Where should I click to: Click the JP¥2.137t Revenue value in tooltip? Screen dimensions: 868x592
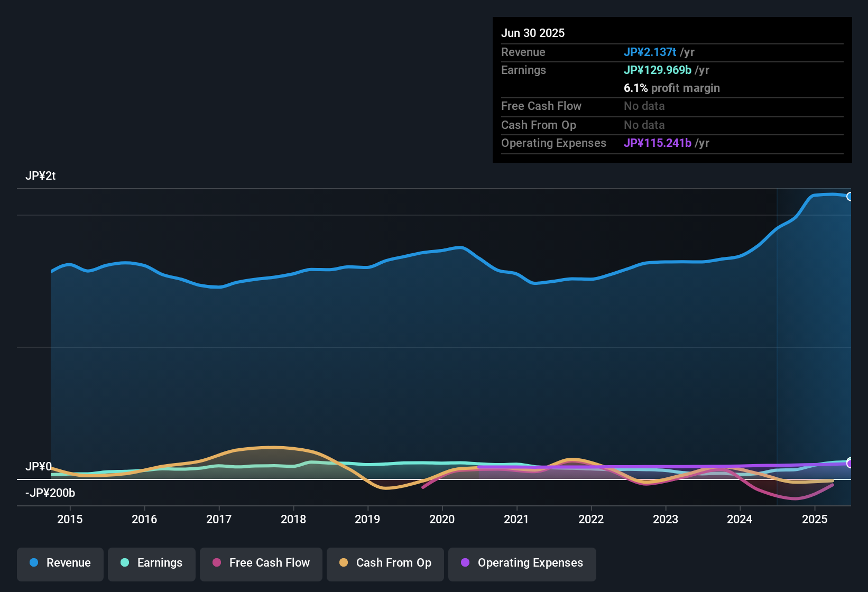[x=650, y=52]
